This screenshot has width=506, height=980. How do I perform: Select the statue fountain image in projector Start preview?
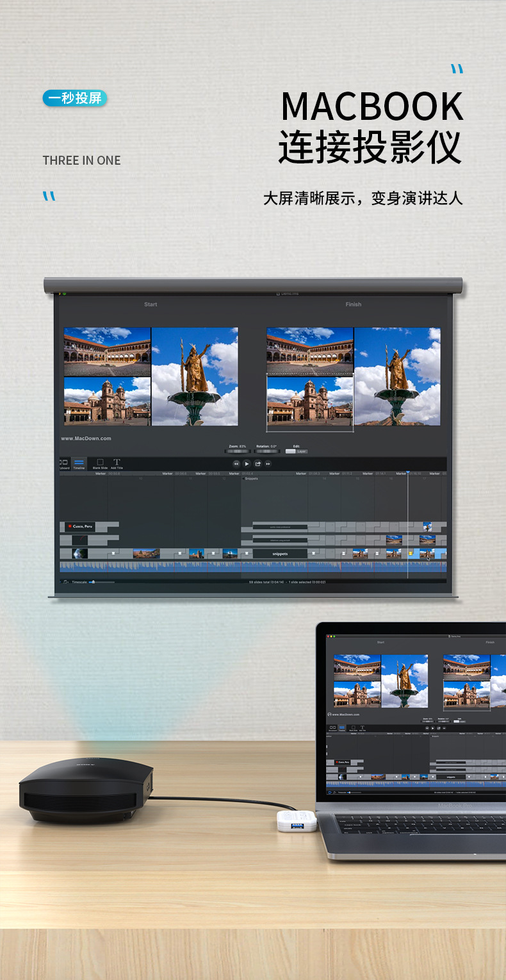point(195,376)
